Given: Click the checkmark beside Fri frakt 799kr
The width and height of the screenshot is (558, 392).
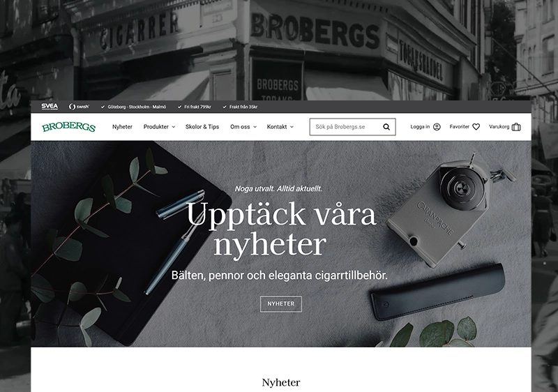Looking at the screenshot, I should coord(180,107).
